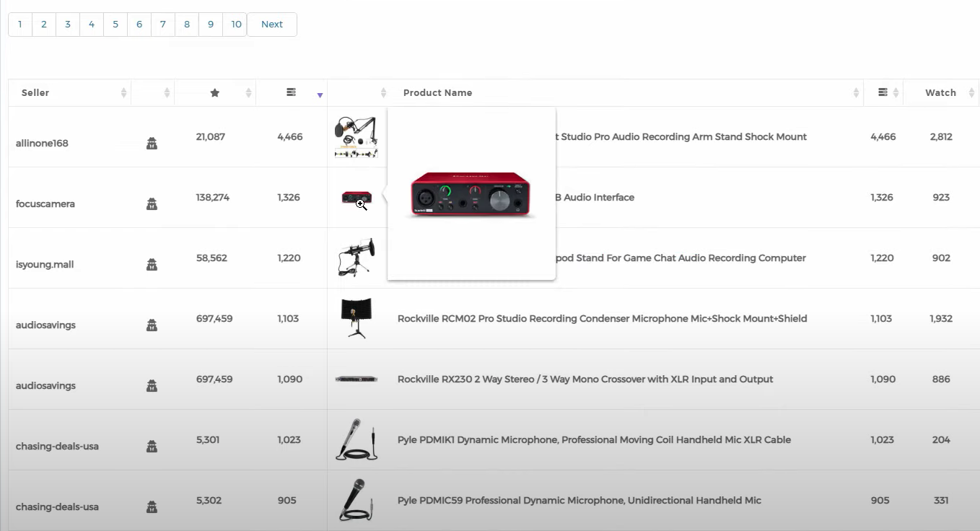The image size is (980, 531).
Task: Go to page 8
Action: (187, 25)
